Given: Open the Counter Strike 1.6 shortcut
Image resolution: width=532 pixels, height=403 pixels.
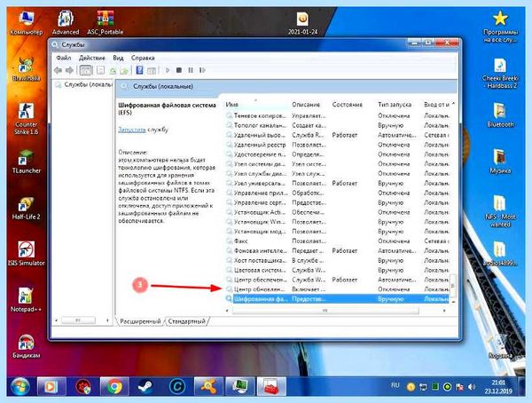Looking at the screenshot, I should (x=26, y=119).
